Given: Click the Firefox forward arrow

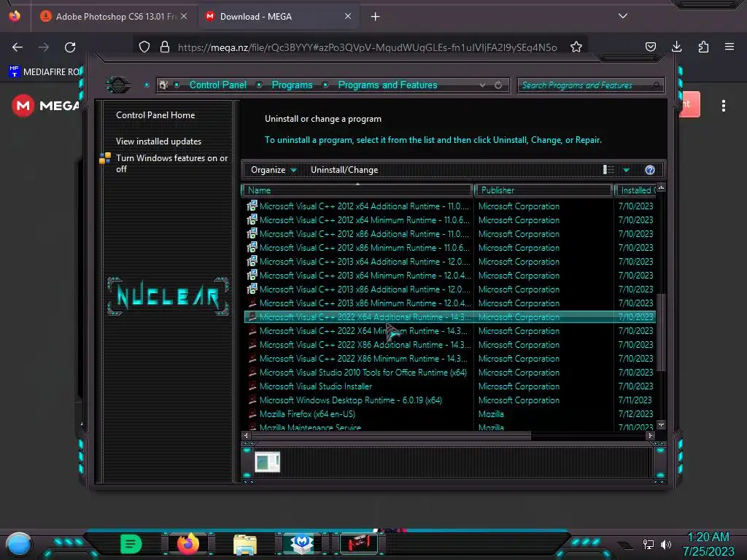Looking at the screenshot, I should (x=44, y=47).
